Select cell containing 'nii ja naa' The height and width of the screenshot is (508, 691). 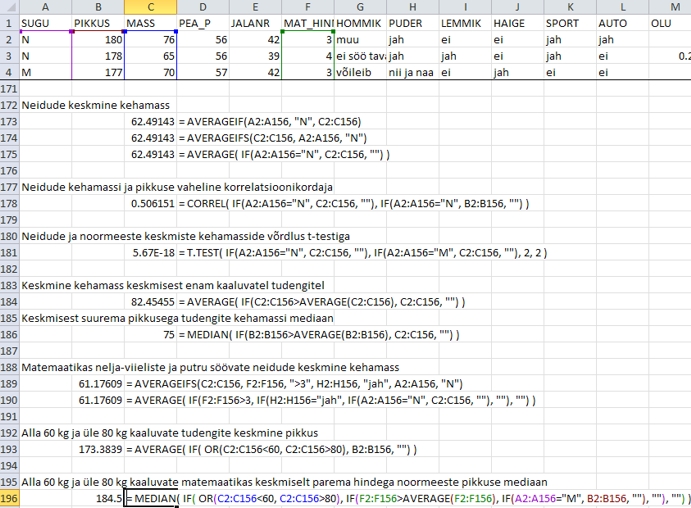pos(412,72)
